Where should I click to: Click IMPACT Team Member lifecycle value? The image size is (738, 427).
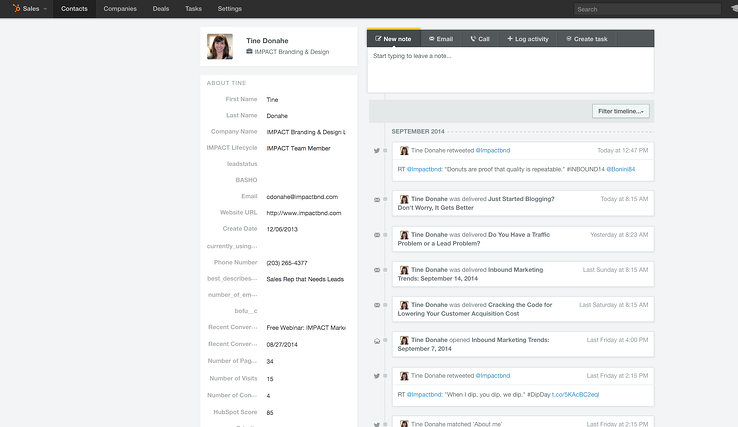point(298,148)
